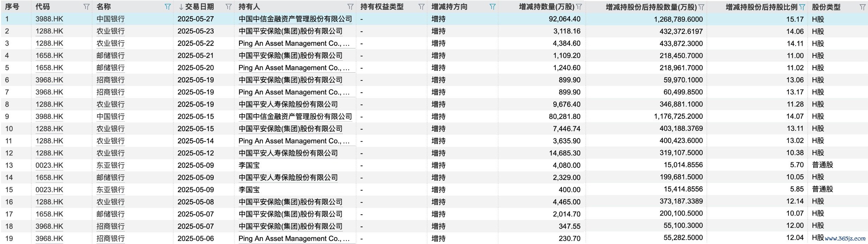Click the filter icon for 增减持数量(万股)
Image resolution: width=868 pixels, height=244 pixels.
(x=579, y=7)
